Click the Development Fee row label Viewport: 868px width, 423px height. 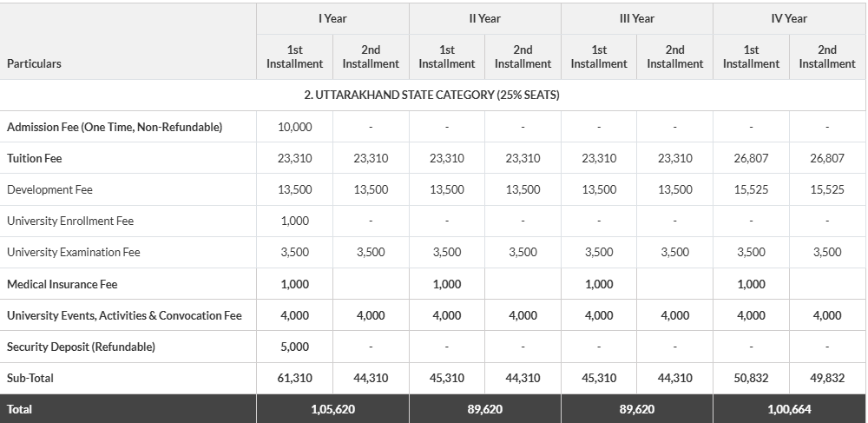coord(49,189)
